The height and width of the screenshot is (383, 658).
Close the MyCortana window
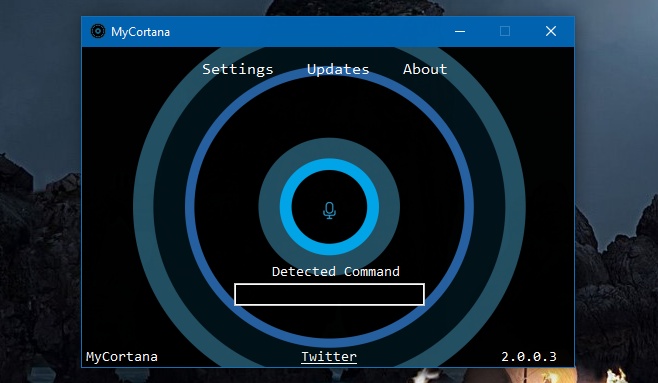click(x=551, y=31)
